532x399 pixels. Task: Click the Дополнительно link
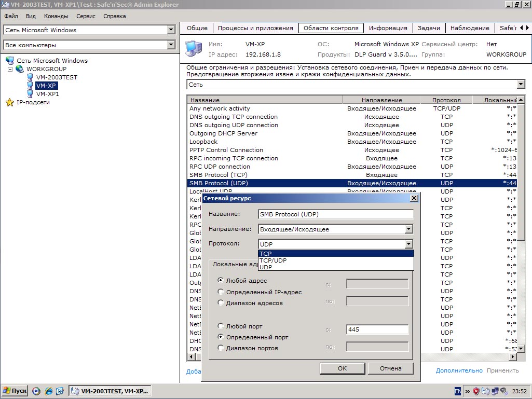[459, 370]
